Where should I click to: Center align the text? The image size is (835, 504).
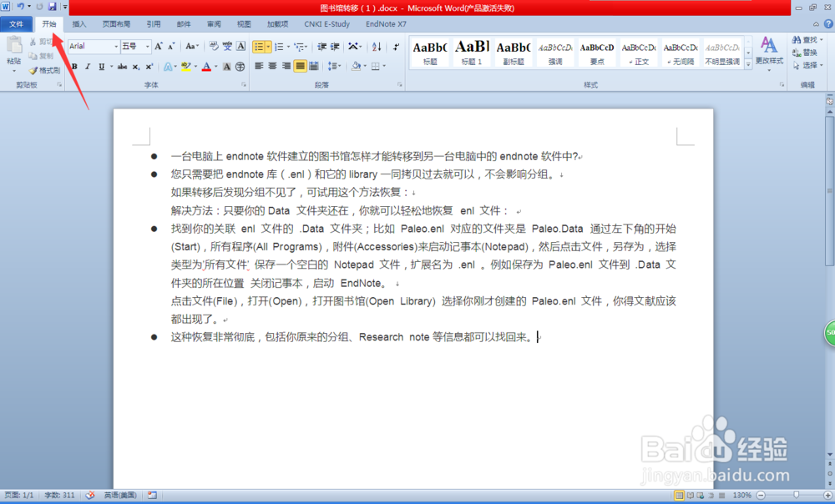click(272, 66)
